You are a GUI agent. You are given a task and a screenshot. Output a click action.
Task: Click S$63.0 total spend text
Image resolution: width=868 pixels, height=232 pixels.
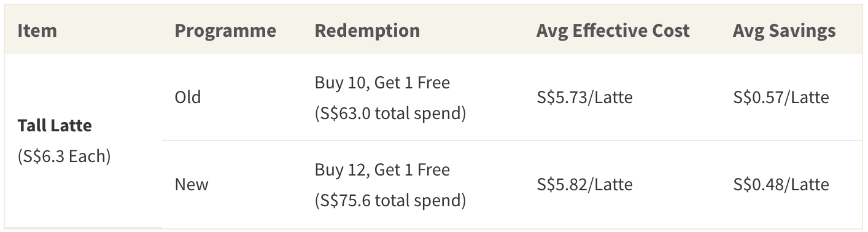click(390, 113)
